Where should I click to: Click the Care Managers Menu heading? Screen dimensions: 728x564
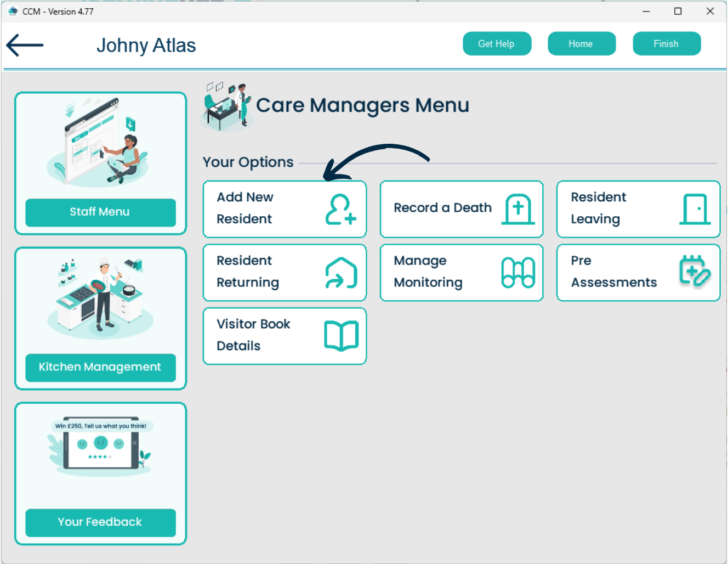[x=362, y=105]
